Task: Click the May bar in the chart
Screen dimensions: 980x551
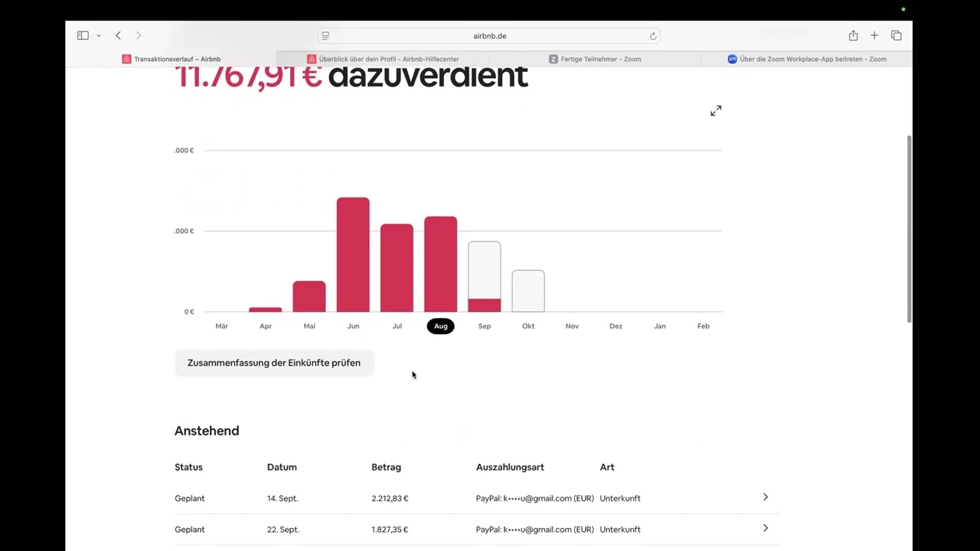Action: tap(309, 297)
